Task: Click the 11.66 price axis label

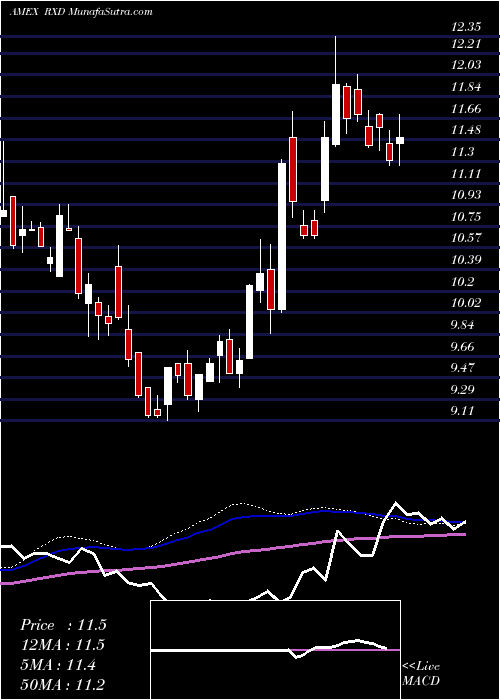Action: tap(466, 108)
